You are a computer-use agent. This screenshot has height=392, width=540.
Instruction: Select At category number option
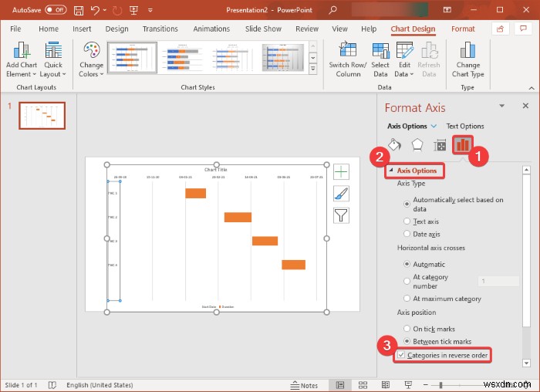coord(407,281)
